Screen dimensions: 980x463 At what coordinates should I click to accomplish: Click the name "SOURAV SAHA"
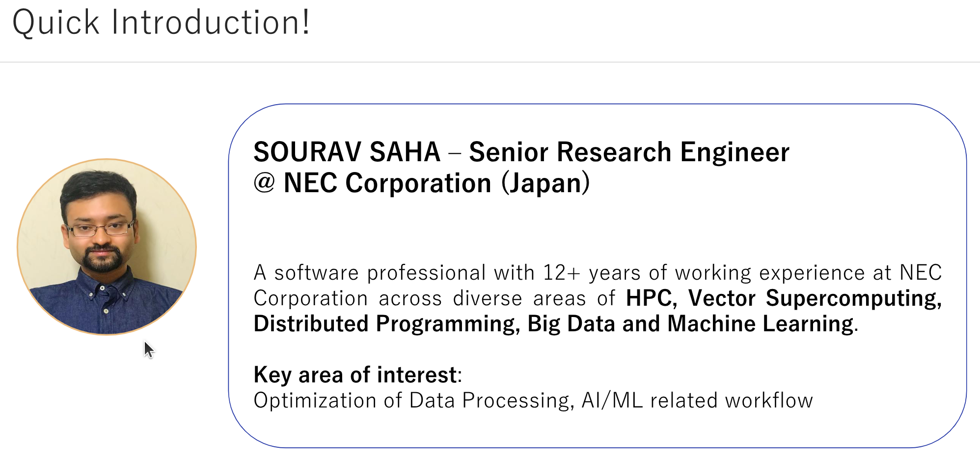pyautogui.click(x=347, y=152)
